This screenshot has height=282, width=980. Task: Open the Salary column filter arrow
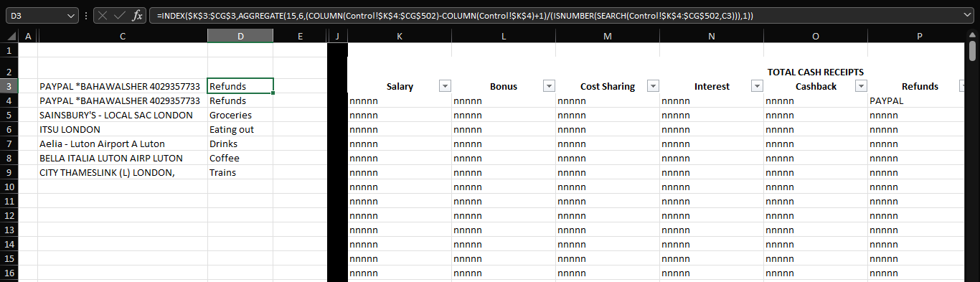coord(445,86)
